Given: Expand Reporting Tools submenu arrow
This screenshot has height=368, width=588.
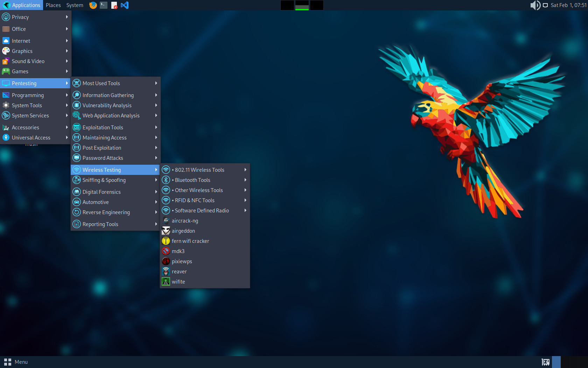Looking at the screenshot, I should 156,224.
